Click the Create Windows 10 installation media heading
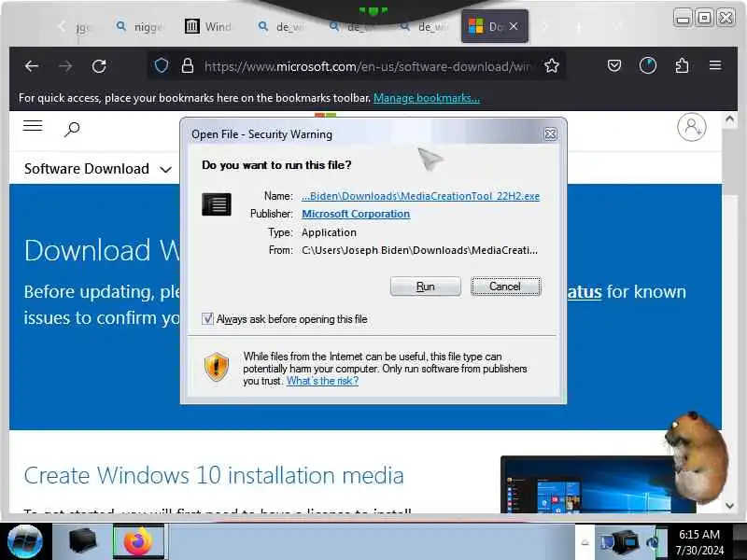Viewport: 747px width, 560px height. coord(214,475)
